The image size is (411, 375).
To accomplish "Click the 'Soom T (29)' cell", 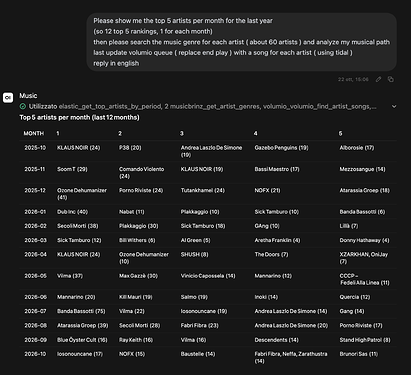I will (x=72, y=169).
